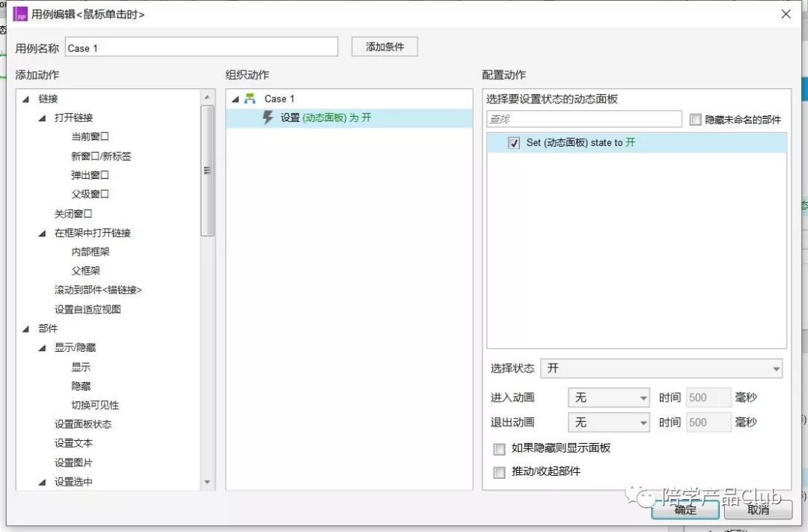The height and width of the screenshot is (532, 808).
Task: Select 当前窗口 action
Action: point(91,137)
